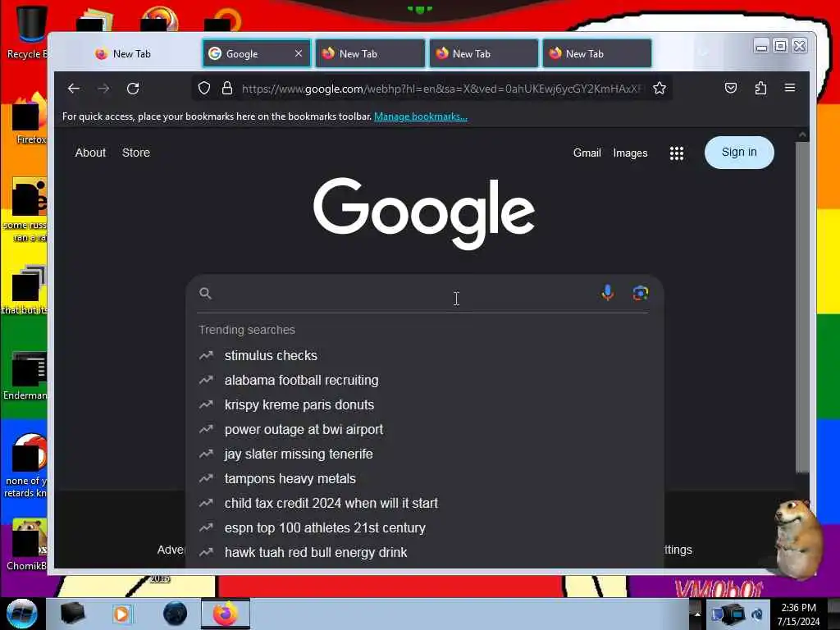
Task: Save page to Pocket icon
Action: [731, 88]
